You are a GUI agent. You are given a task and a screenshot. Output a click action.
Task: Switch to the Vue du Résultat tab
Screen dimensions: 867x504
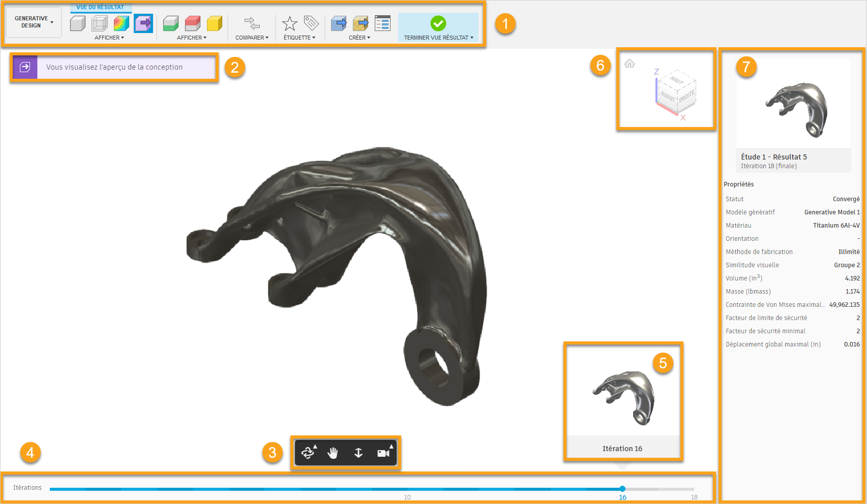101,8
